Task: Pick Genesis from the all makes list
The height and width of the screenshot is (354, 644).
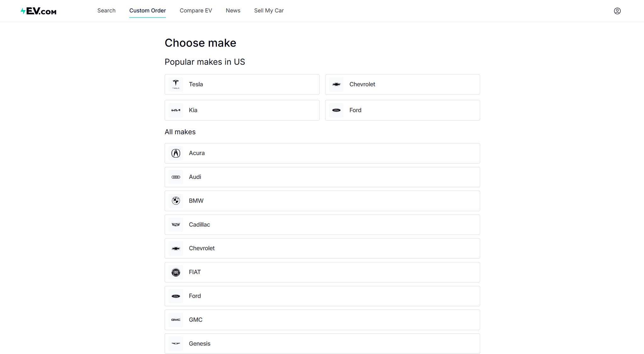Action: tap(322, 344)
